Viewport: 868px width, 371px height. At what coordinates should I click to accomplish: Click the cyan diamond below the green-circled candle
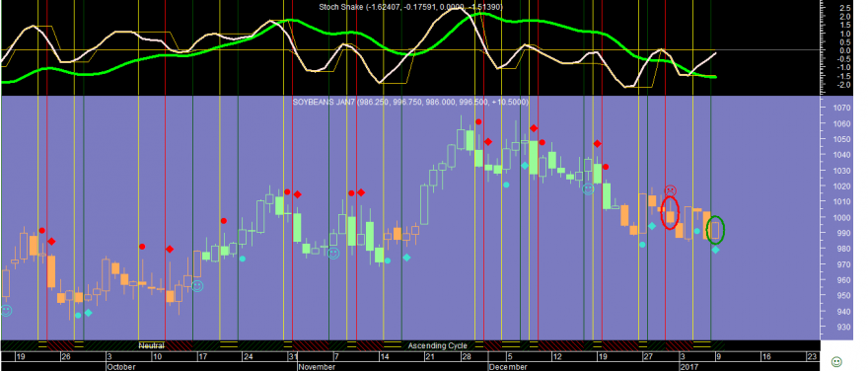[x=716, y=250]
